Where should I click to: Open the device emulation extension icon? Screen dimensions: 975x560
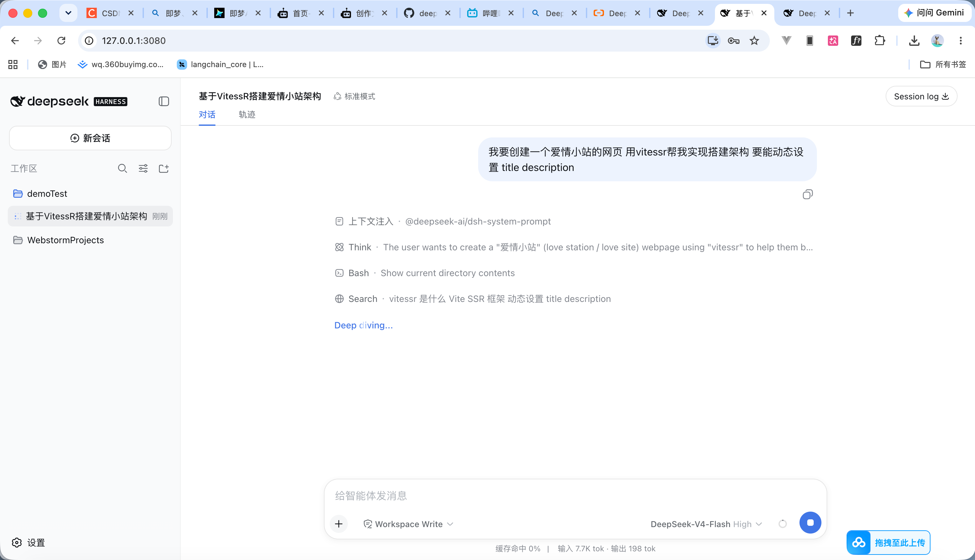click(809, 40)
